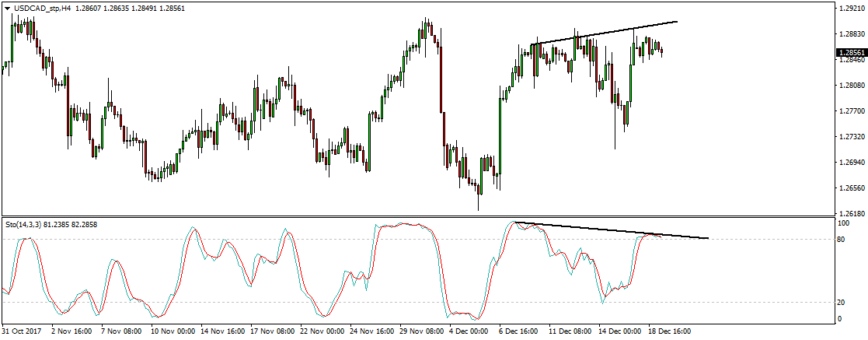Click the 29 Nov 08:00 time label
The width and height of the screenshot is (868, 340).
tap(422, 331)
